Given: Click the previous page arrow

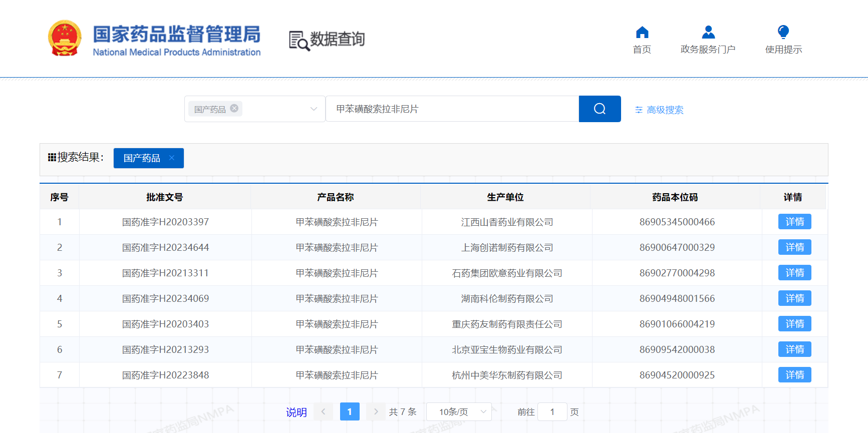Looking at the screenshot, I should tap(324, 411).
